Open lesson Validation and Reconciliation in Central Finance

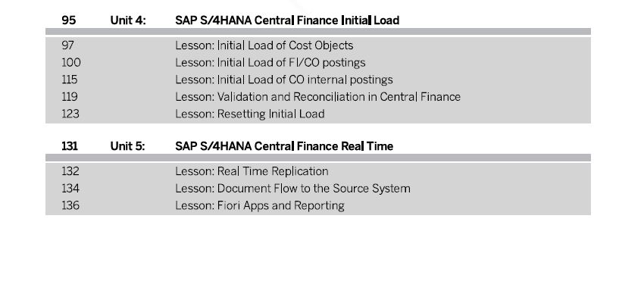318,97
